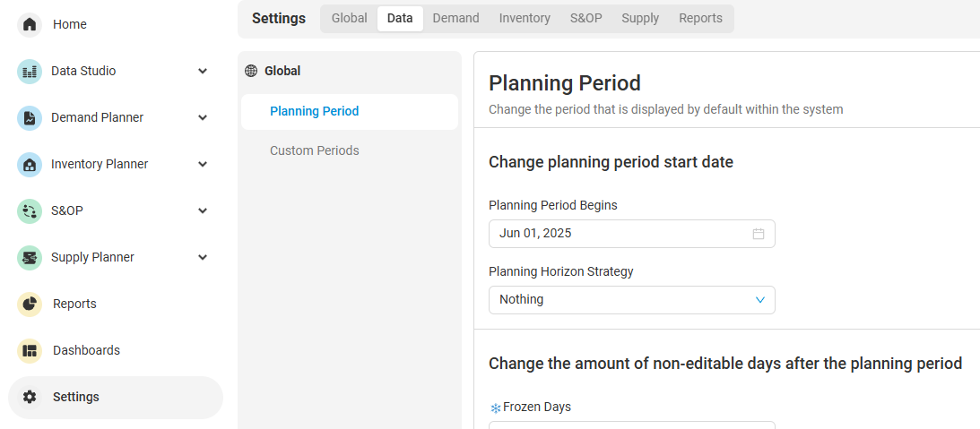Expand the Data Studio chevron

pos(203,71)
